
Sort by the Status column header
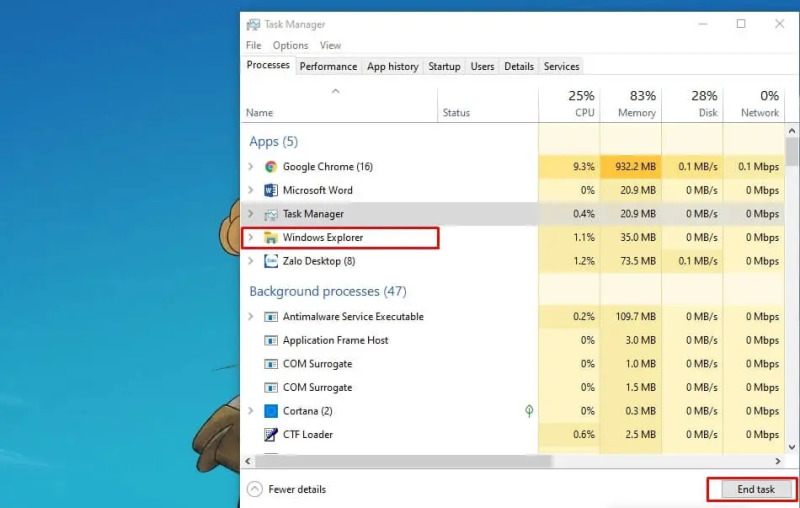coord(488,105)
